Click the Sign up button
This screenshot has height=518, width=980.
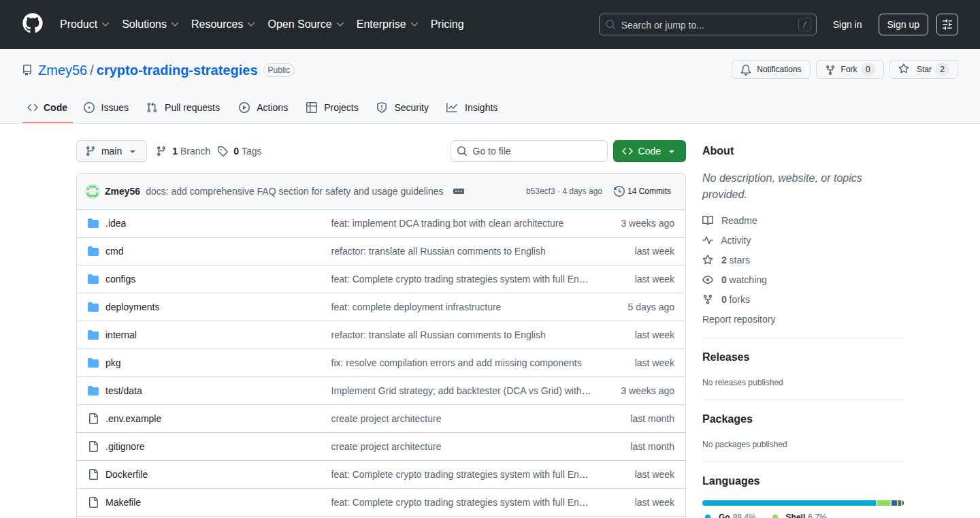coord(903,25)
